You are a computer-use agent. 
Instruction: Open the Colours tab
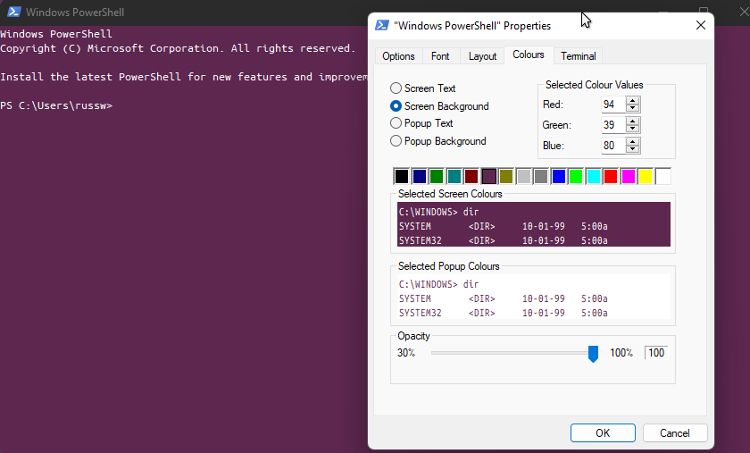(x=528, y=55)
